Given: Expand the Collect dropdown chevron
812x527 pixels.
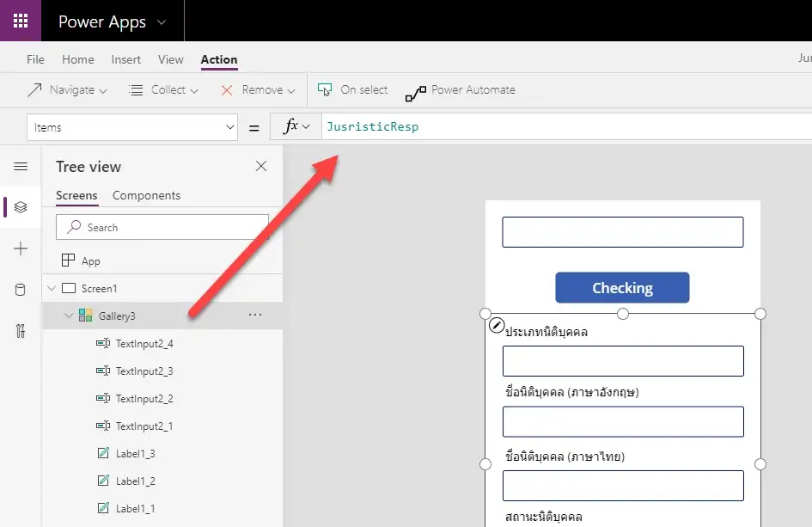Looking at the screenshot, I should pos(194,91).
